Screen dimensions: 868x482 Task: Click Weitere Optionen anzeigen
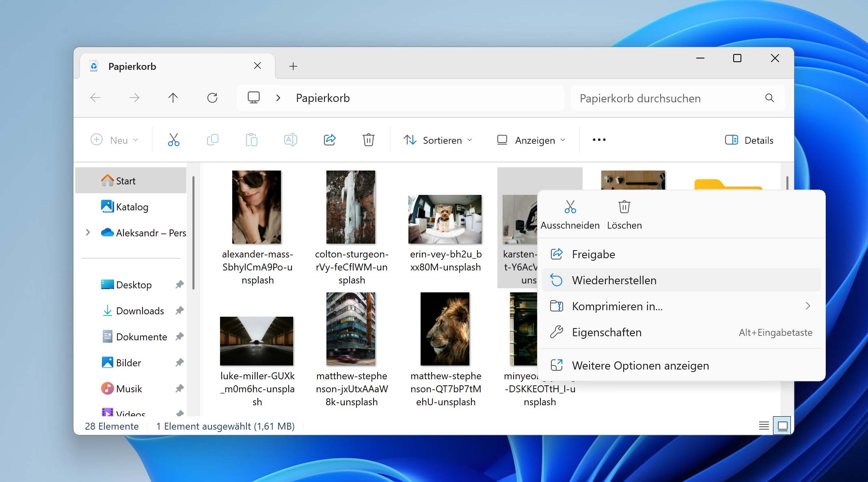pos(681,365)
